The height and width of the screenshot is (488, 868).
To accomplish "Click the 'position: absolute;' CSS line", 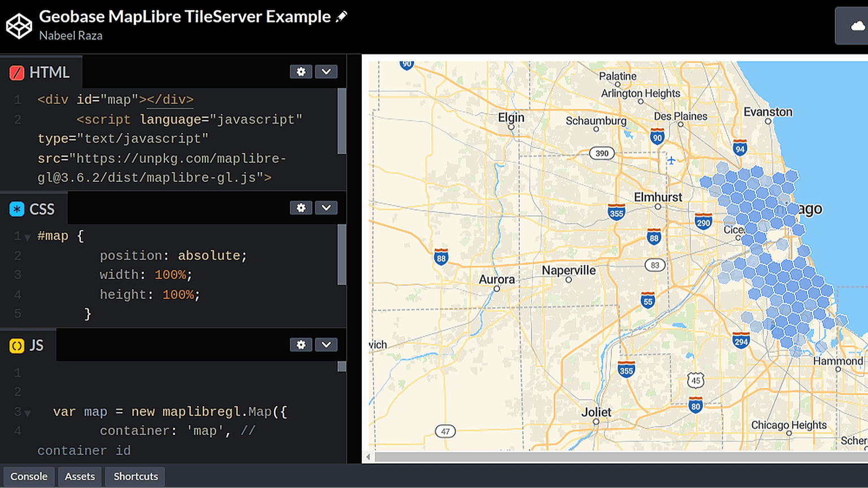I will click(173, 256).
